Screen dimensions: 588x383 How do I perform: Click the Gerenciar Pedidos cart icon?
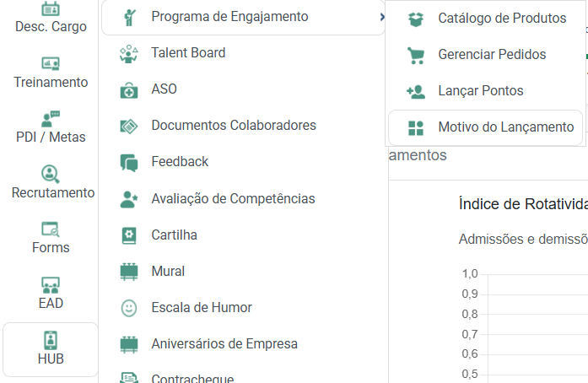(x=415, y=55)
